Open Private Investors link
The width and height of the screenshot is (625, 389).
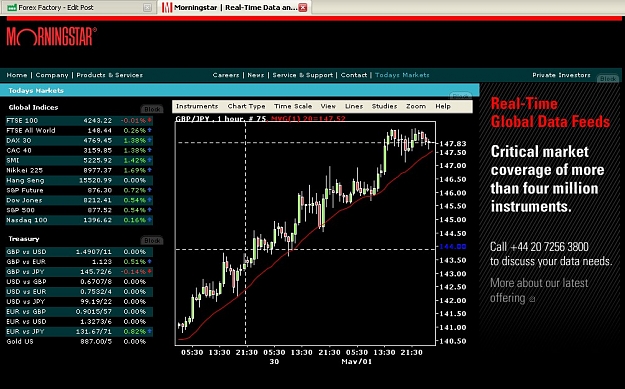561,75
